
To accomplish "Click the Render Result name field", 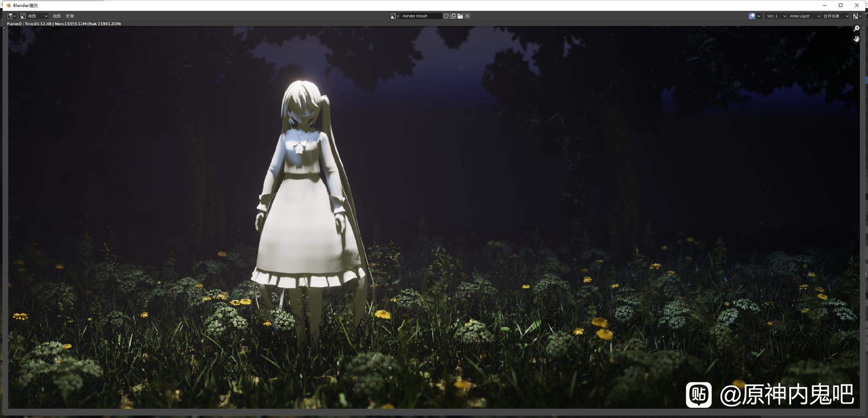I will [421, 16].
